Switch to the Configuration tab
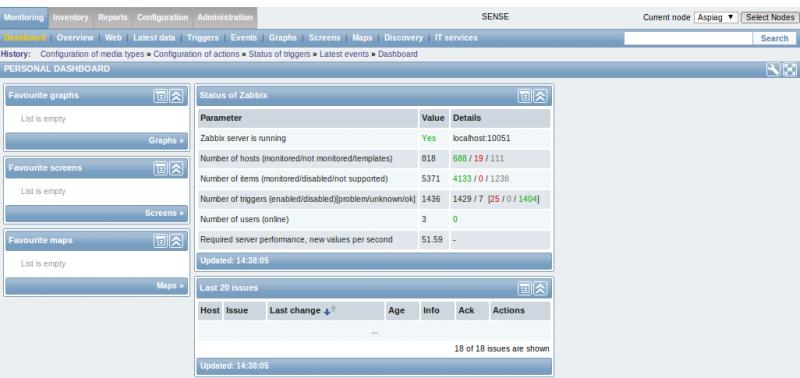The width and height of the screenshot is (800, 378). coord(162,17)
